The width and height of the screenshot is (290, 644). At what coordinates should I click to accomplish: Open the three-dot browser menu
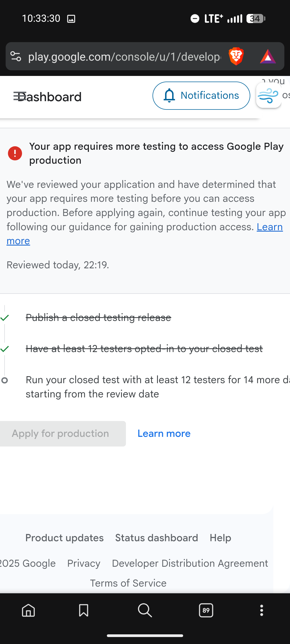[262, 610]
